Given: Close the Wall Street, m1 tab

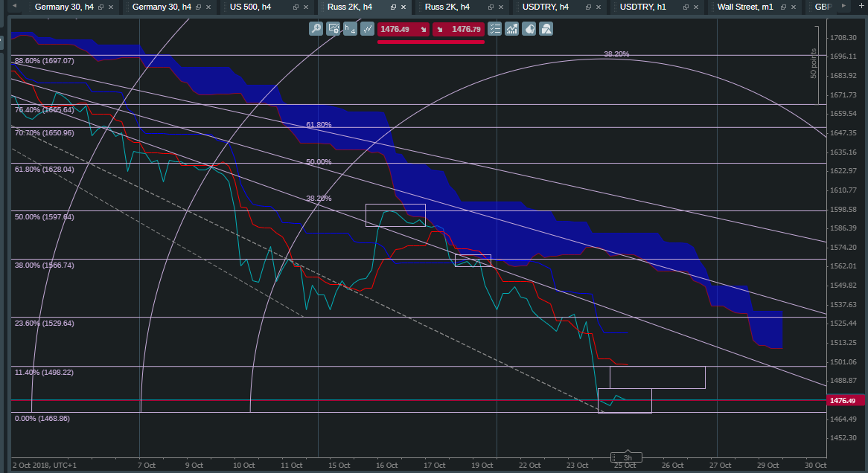Looking at the screenshot, I should (794, 7).
